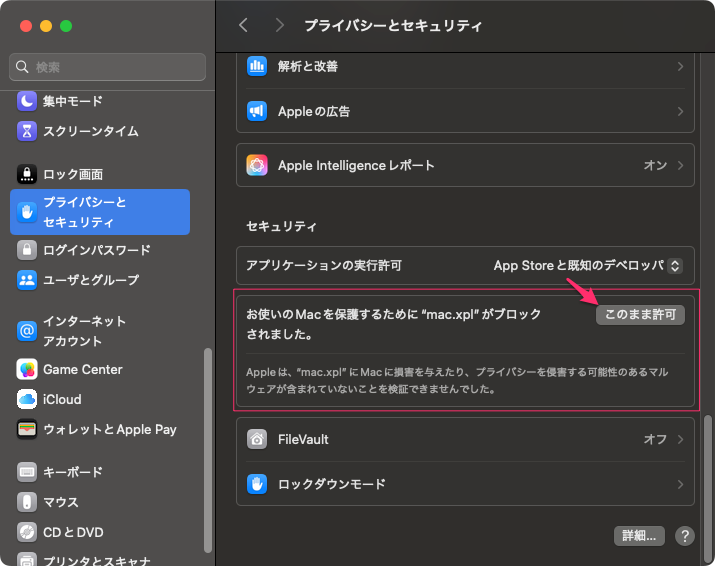715x566 pixels.
Task: Select ログインパスワード in the sidebar
Action: click(x=96, y=250)
